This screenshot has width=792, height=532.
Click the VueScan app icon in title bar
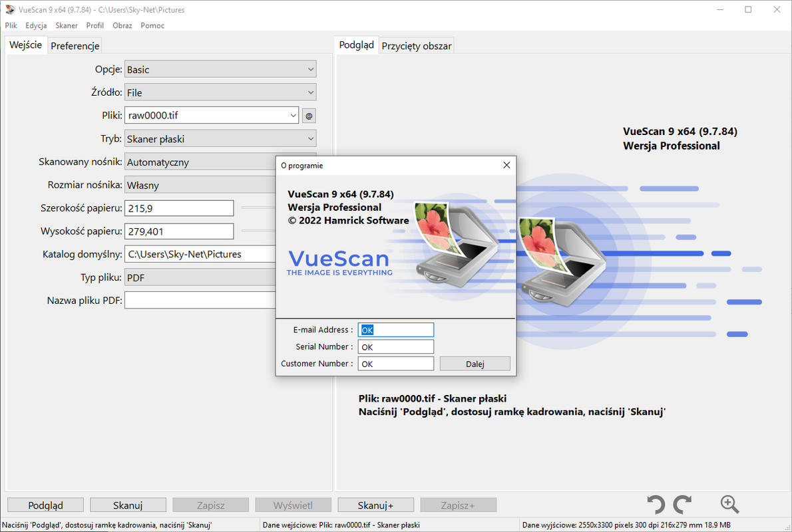(x=10, y=9)
